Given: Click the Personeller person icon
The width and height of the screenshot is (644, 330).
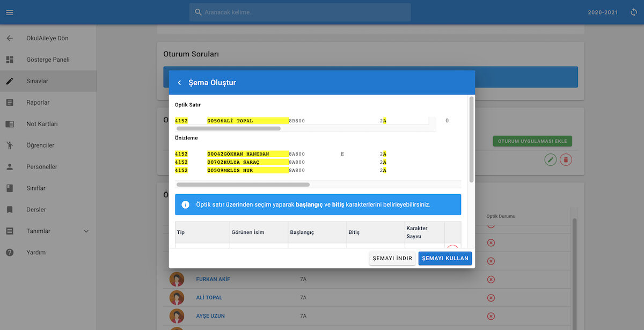Looking at the screenshot, I should [x=10, y=167].
